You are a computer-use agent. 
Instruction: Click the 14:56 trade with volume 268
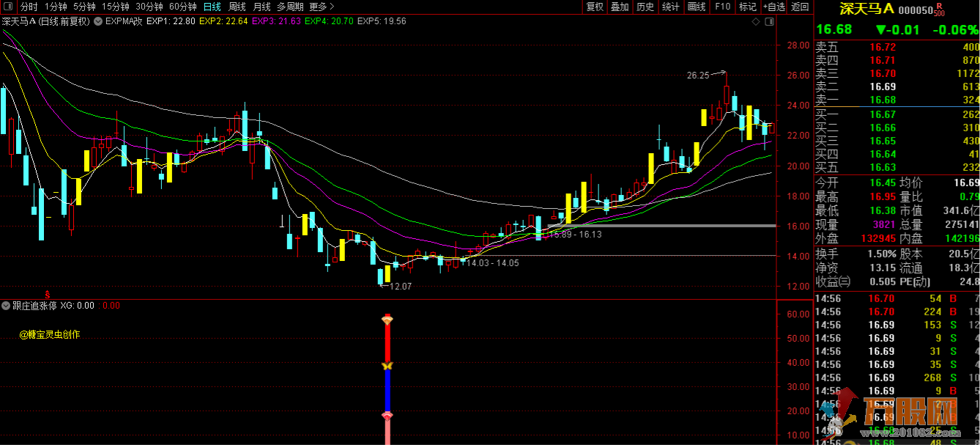coord(897,378)
